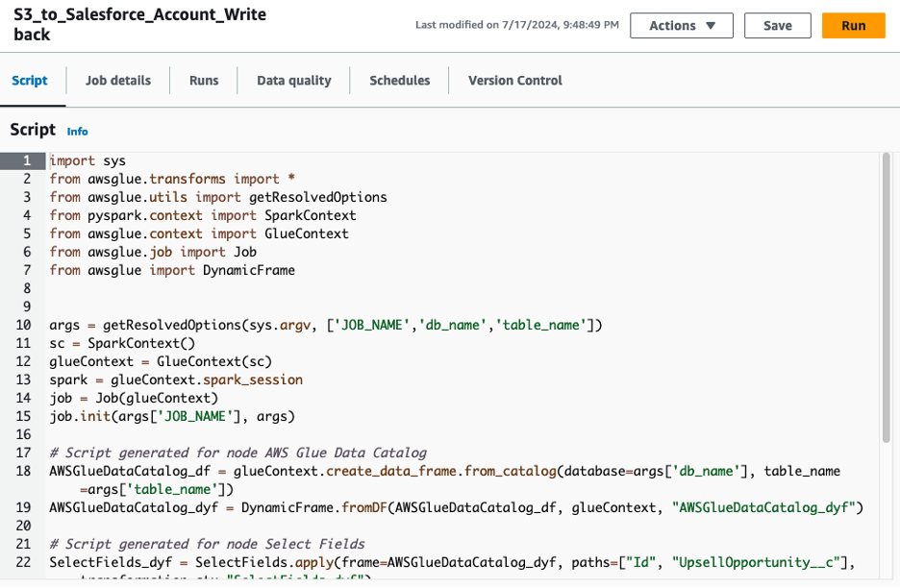Click the 'table_name' string on line 10

tap(540, 326)
